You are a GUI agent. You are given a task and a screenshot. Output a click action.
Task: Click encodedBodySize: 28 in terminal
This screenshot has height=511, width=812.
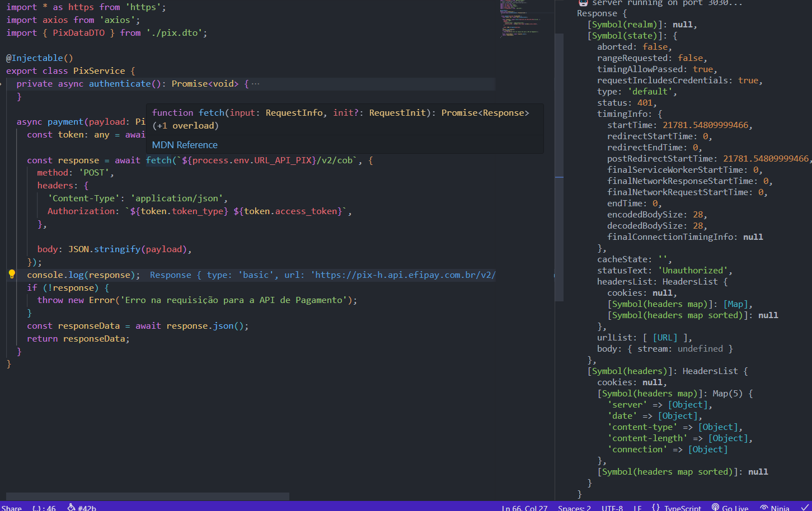pyautogui.click(x=657, y=215)
